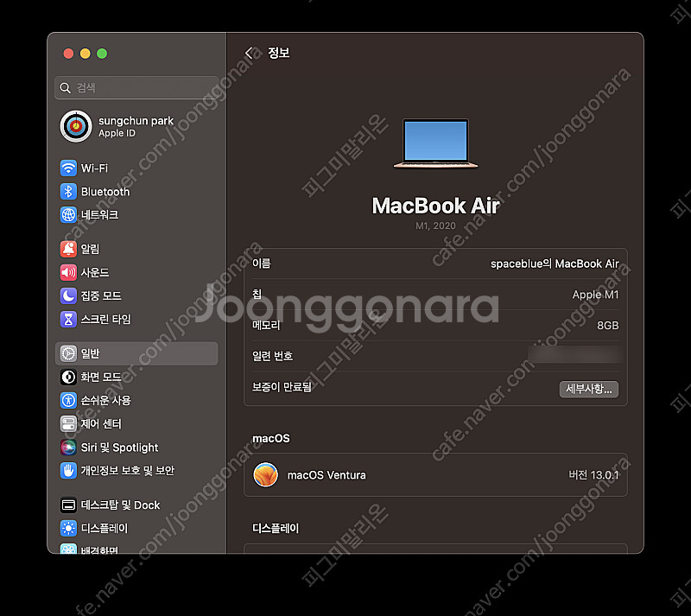The height and width of the screenshot is (616, 691).
Task: Click the 이름 row label
Action: coord(262,264)
